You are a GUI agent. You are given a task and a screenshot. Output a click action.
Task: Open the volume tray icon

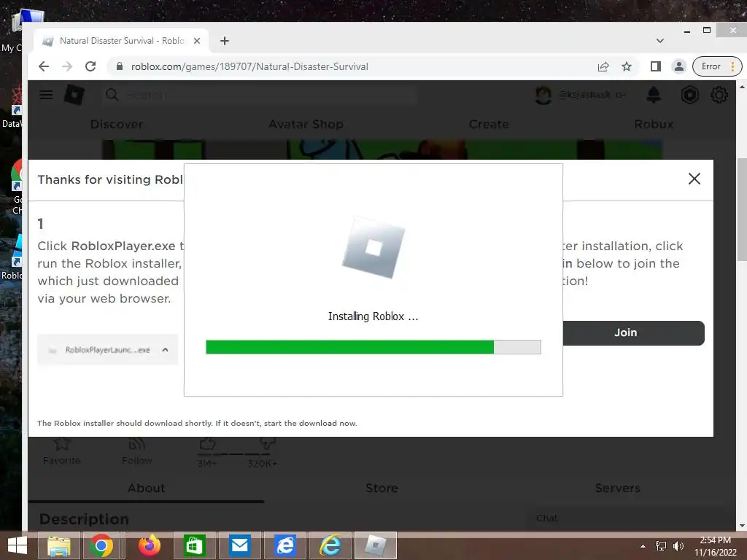(x=678, y=546)
